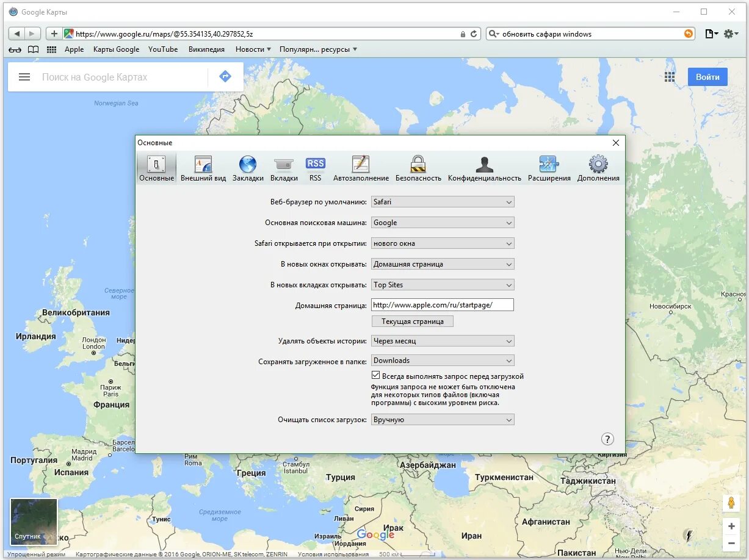
Task: Zoom out the map with minus button
Action: (731, 543)
